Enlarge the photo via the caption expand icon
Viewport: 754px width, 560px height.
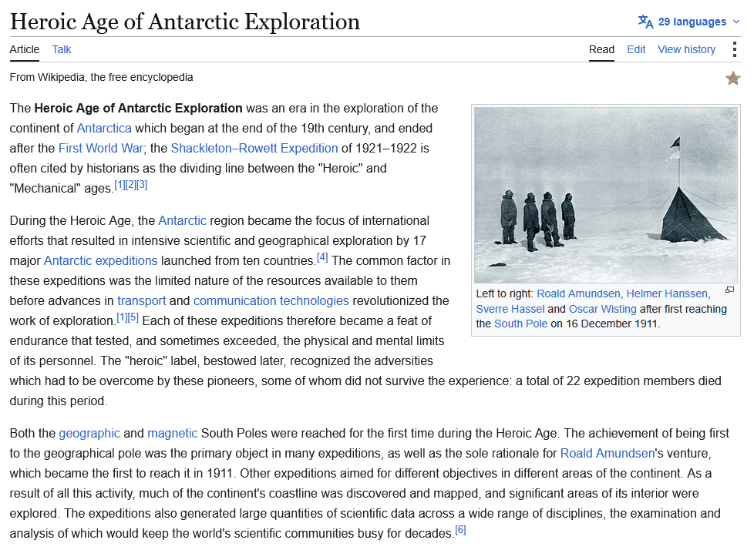(729, 290)
